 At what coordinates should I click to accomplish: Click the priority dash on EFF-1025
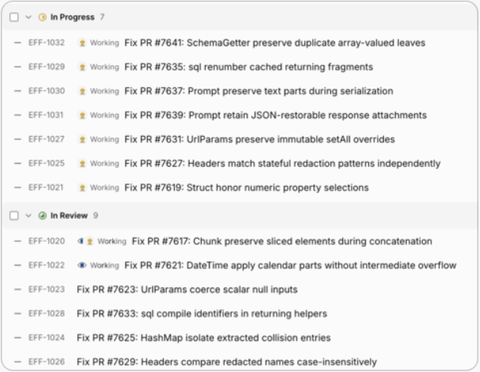[x=18, y=163]
